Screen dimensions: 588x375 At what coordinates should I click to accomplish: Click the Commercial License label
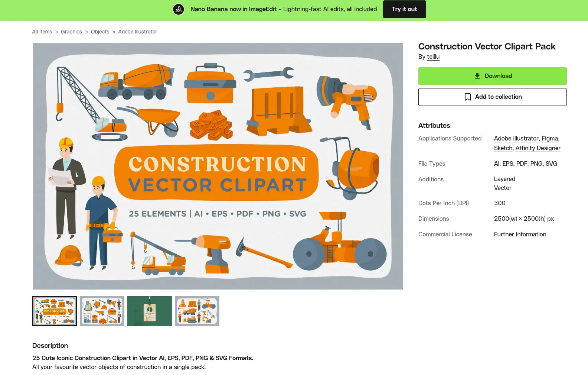445,234
